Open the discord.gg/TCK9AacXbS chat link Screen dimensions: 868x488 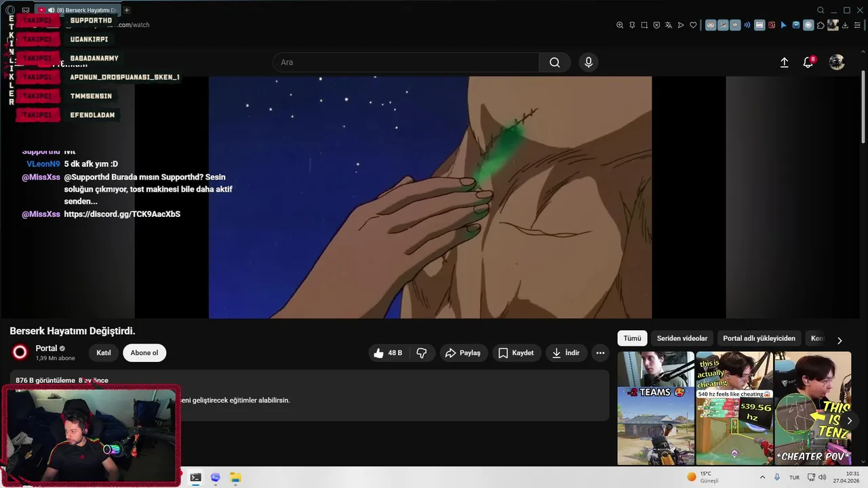pos(122,214)
